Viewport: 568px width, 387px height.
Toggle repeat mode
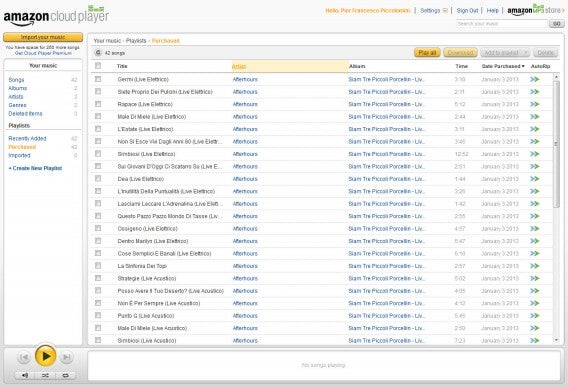pos(66,375)
